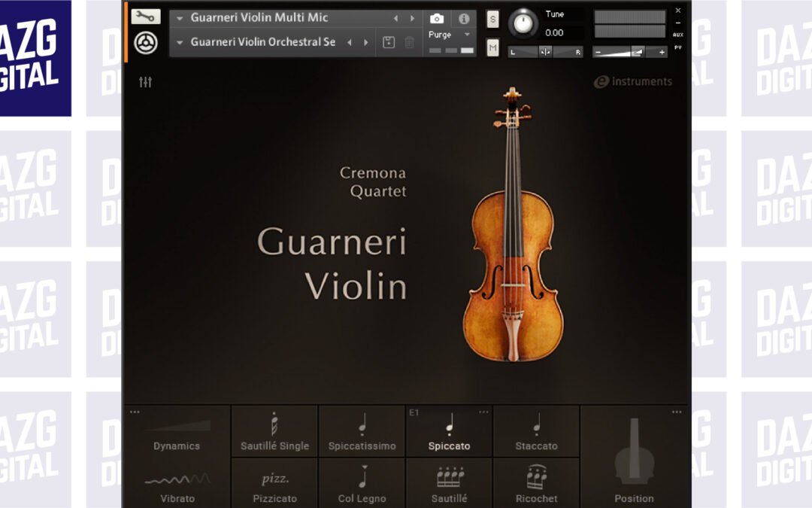
Task: Open the snapshot name dropdown arrow
Action: click(x=179, y=42)
